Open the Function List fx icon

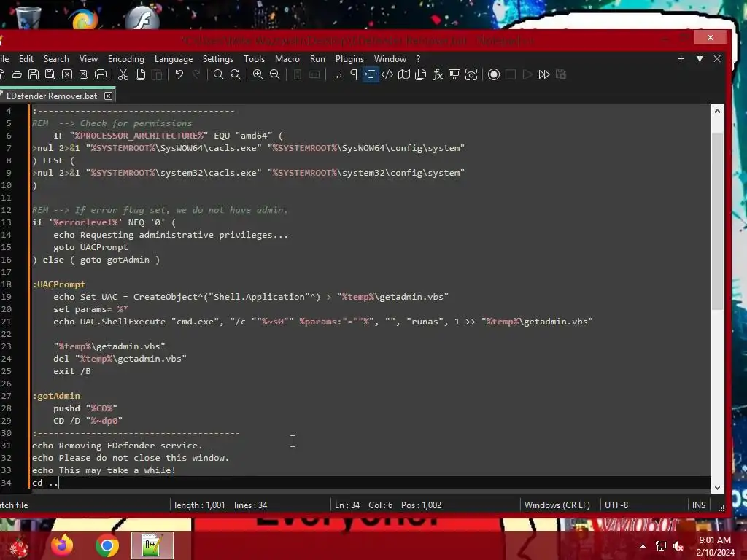(x=438, y=75)
